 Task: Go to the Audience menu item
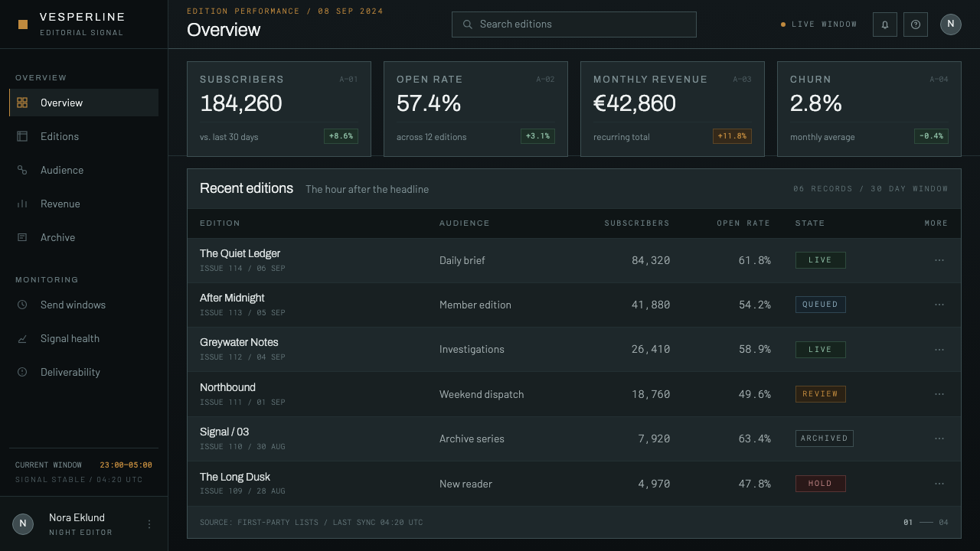pos(84,170)
